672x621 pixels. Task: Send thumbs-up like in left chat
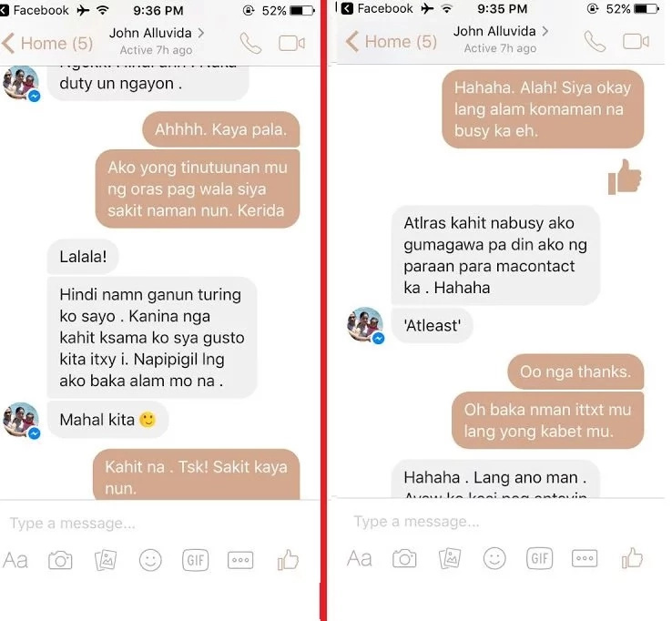[288, 560]
